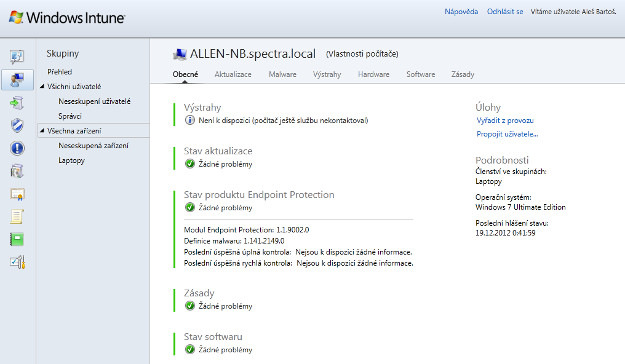The height and width of the screenshot is (364, 625).
Task: Click the Není k dispozici alert message
Action: 284,121
